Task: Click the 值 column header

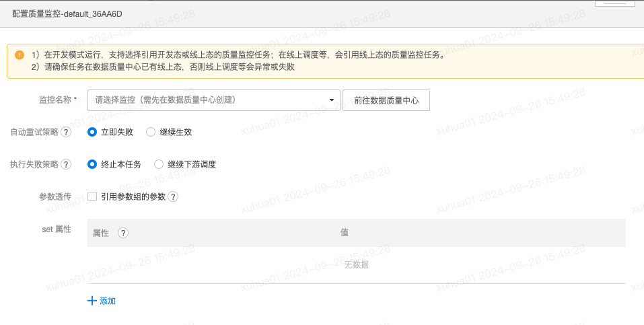Action: tap(344, 233)
